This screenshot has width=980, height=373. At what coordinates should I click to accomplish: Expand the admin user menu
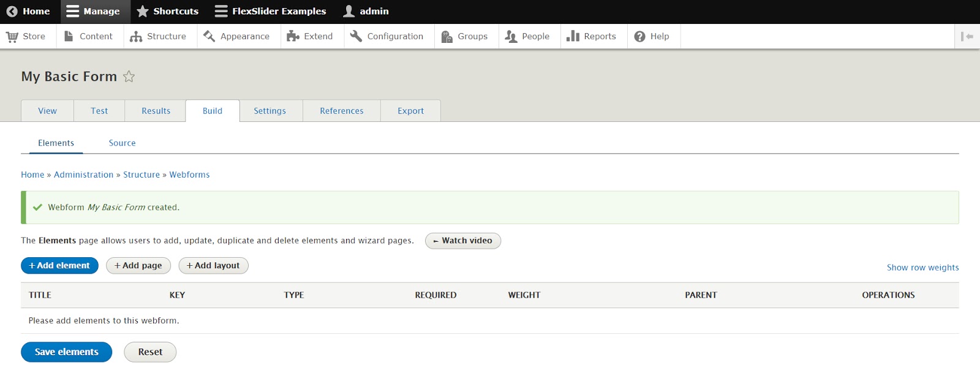pos(366,12)
